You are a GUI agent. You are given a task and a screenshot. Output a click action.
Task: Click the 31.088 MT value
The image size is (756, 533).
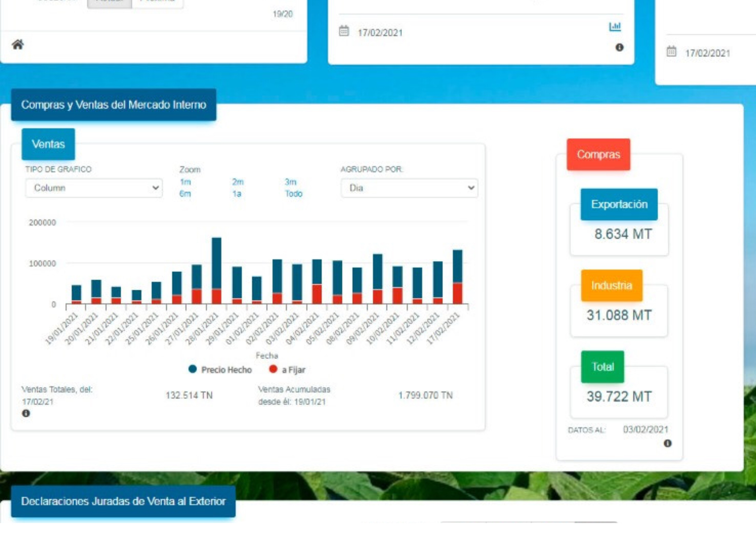[x=619, y=315]
